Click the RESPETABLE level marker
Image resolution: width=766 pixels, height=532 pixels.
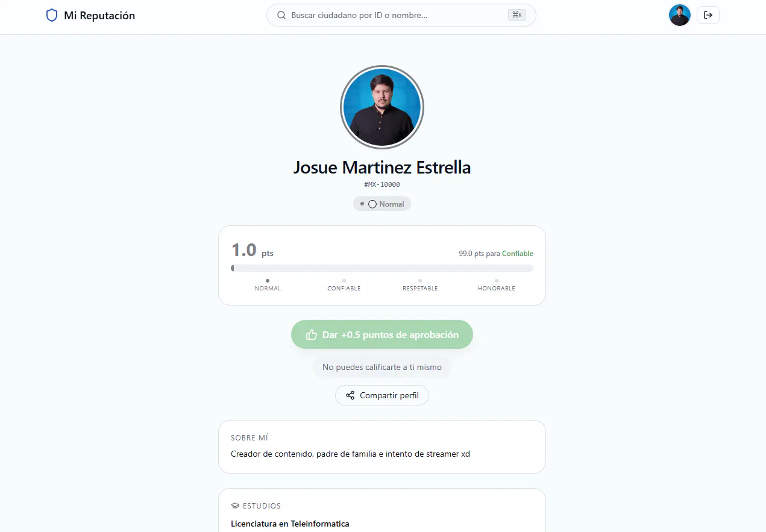[420, 285]
